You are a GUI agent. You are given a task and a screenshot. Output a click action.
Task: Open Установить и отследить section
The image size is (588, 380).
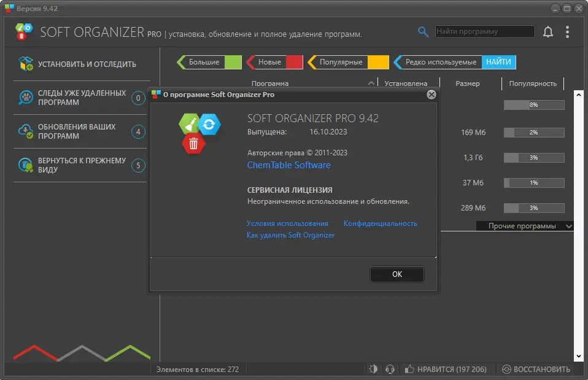point(82,64)
